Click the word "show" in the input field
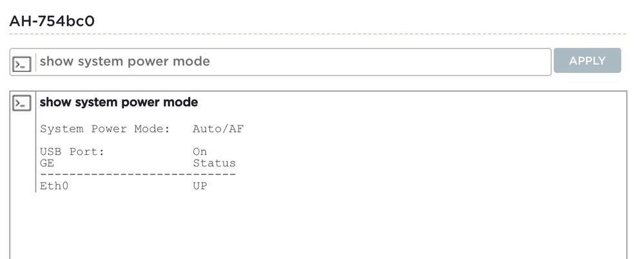The width and height of the screenshot is (644, 259). 57,62
